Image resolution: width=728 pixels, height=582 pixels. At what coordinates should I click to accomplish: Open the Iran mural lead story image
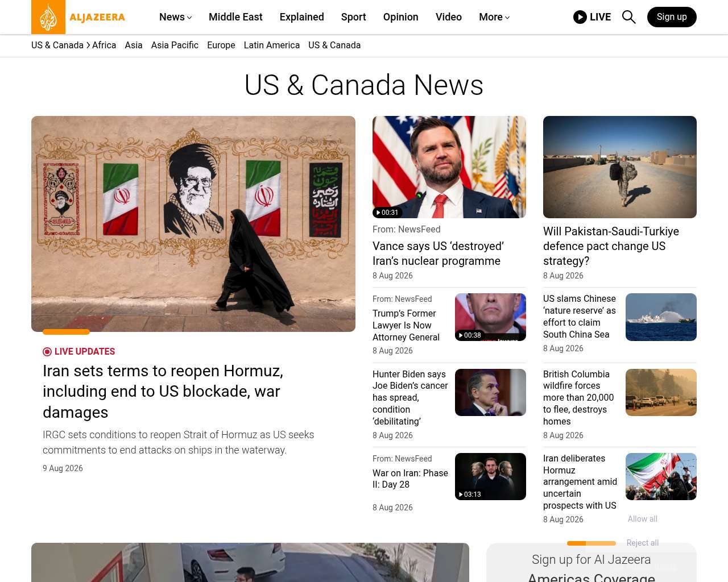(x=193, y=224)
